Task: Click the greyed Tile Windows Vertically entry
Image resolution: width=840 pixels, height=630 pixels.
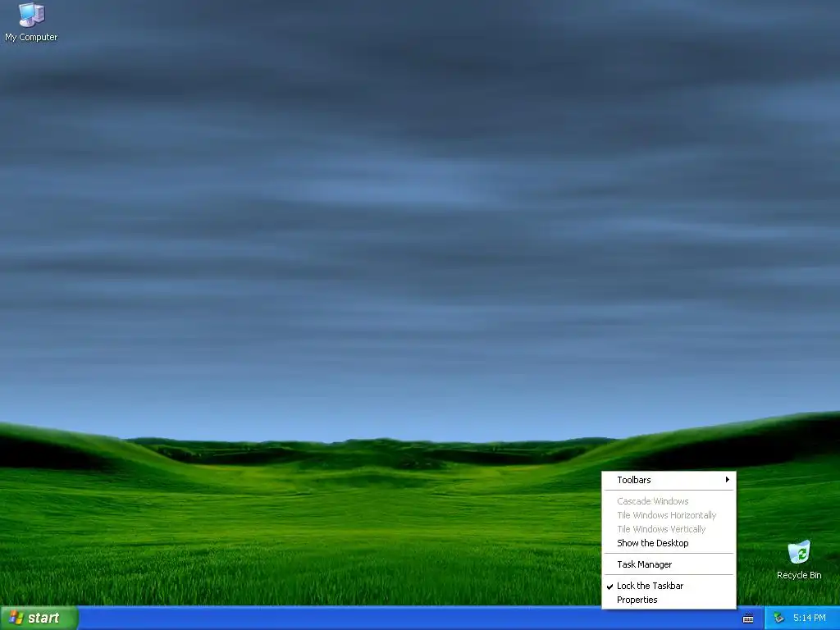Action: click(x=669, y=529)
